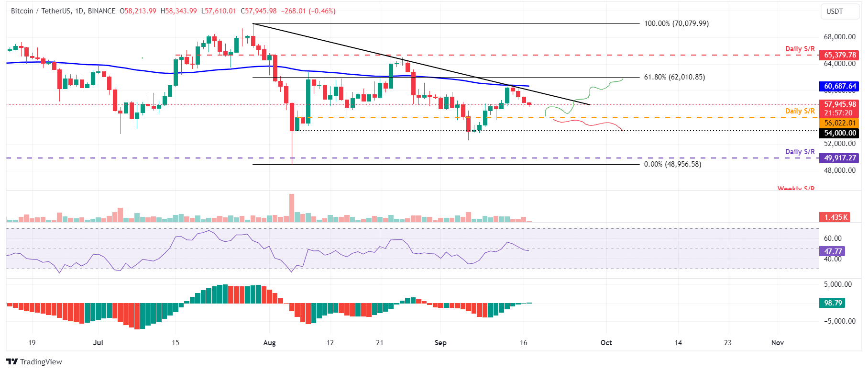Click the 52,000.00 price axis tick
Screen dimensions: 868x372
[x=839, y=144]
